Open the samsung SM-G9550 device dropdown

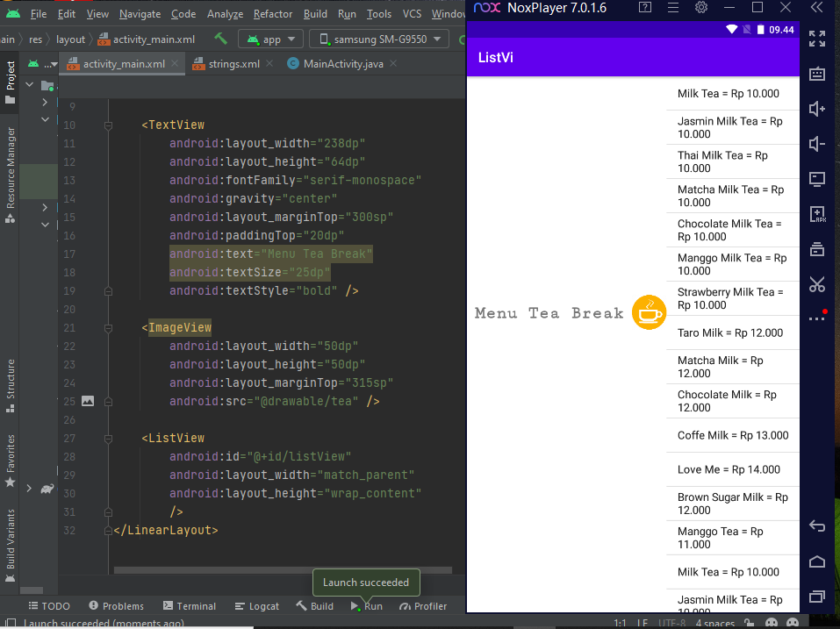pyautogui.click(x=379, y=39)
